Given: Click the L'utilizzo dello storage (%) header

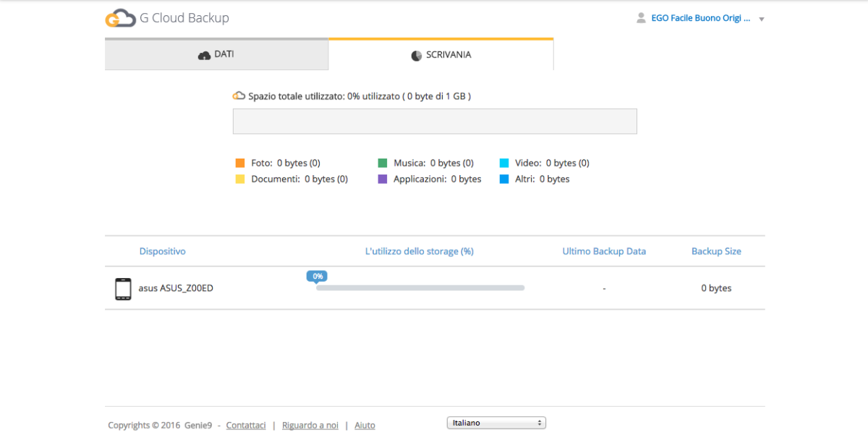Looking at the screenshot, I should (x=420, y=251).
